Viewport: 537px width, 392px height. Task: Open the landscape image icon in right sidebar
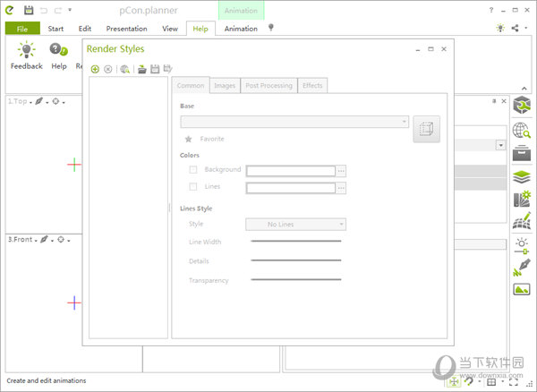click(522, 289)
